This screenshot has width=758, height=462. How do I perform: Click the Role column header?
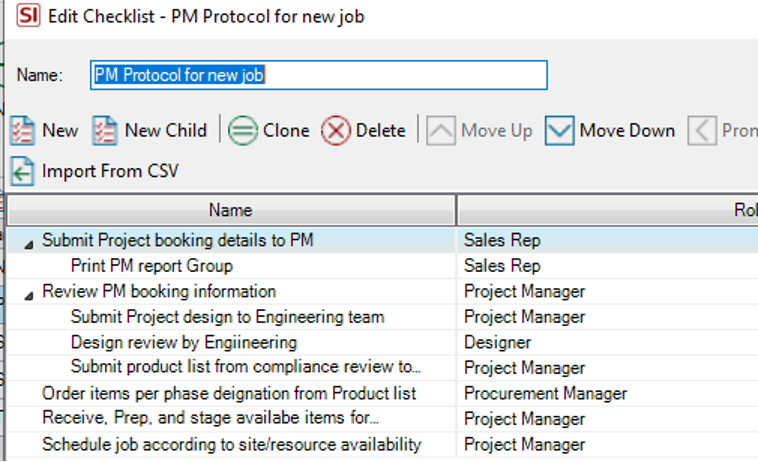608,210
